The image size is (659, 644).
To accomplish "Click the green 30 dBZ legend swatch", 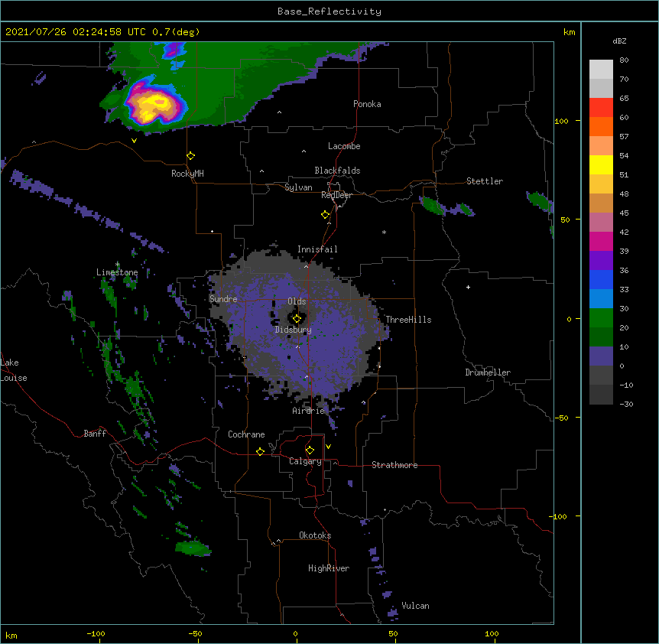I will pyautogui.click(x=601, y=318).
